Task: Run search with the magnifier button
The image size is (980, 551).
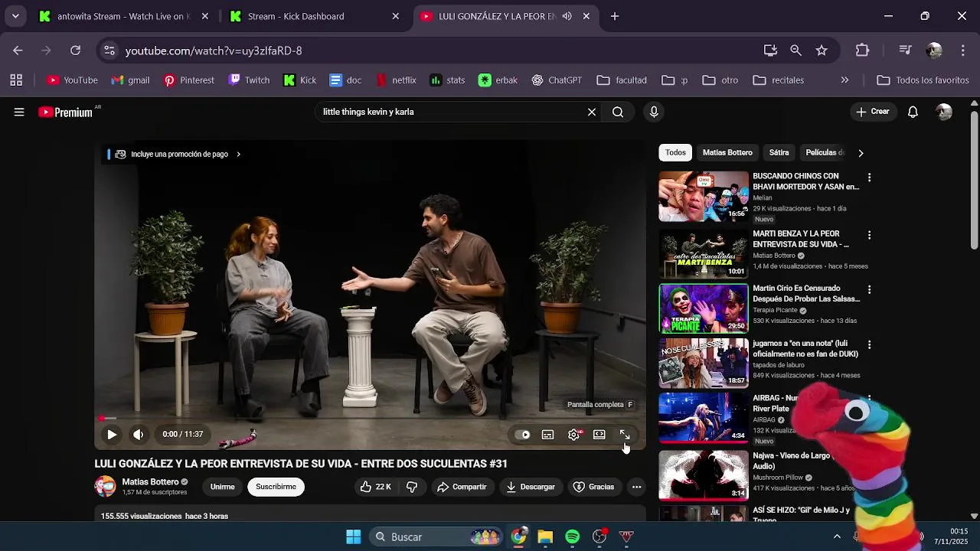Action: [x=618, y=112]
